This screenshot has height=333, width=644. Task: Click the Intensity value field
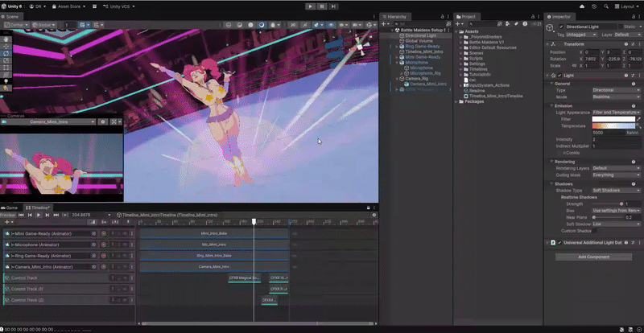coord(617,140)
